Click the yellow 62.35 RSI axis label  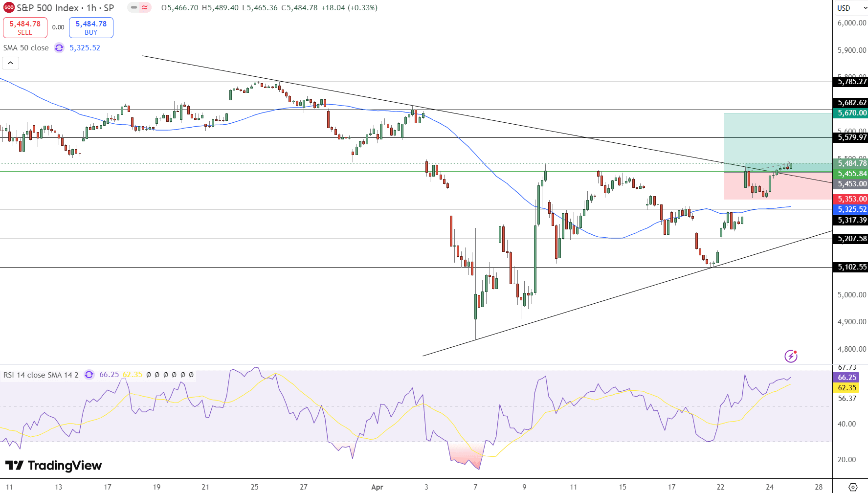pyautogui.click(x=846, y=388)
